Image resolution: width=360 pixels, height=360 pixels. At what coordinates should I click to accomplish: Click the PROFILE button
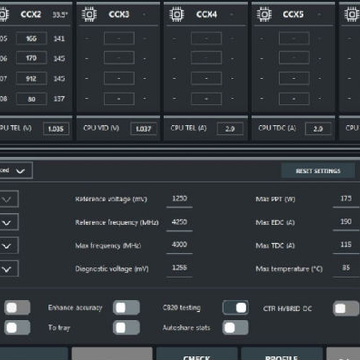tap(282, 354)
